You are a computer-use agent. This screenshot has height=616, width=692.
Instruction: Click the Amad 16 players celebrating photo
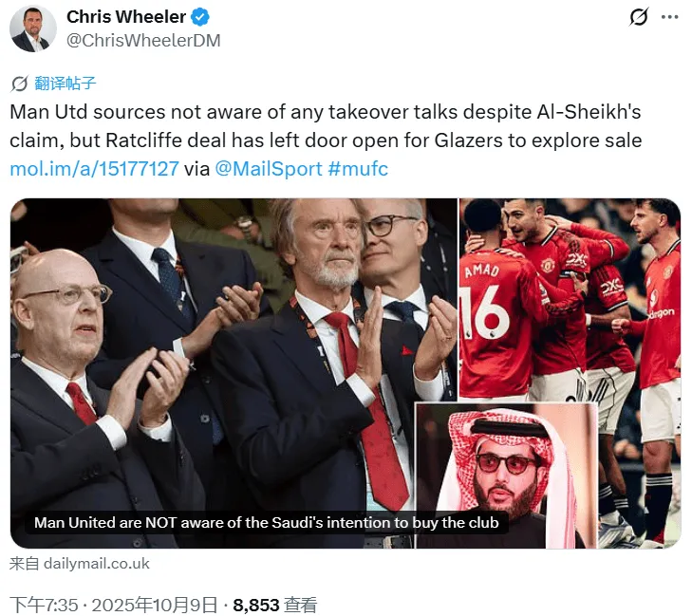(x=570, y=300)
